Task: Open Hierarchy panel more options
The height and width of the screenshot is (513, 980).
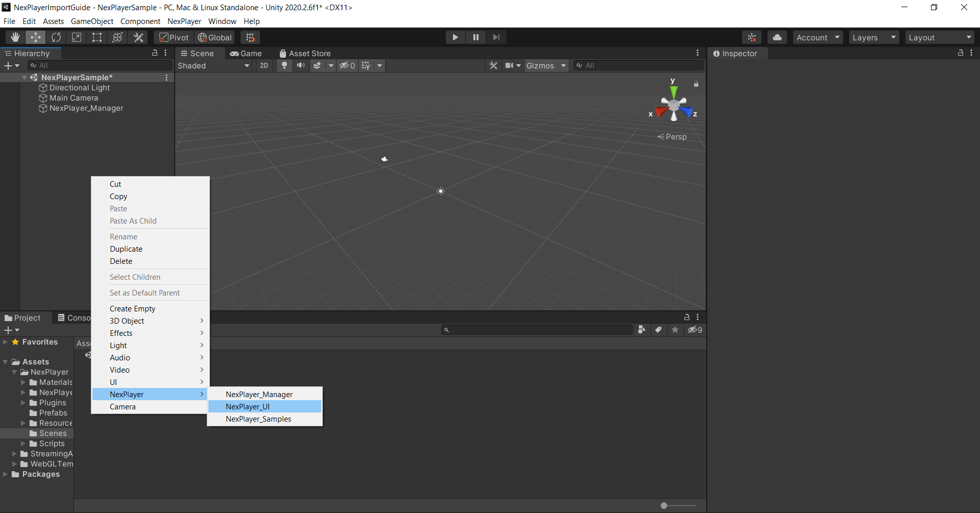Action: [x=165, y=53]
